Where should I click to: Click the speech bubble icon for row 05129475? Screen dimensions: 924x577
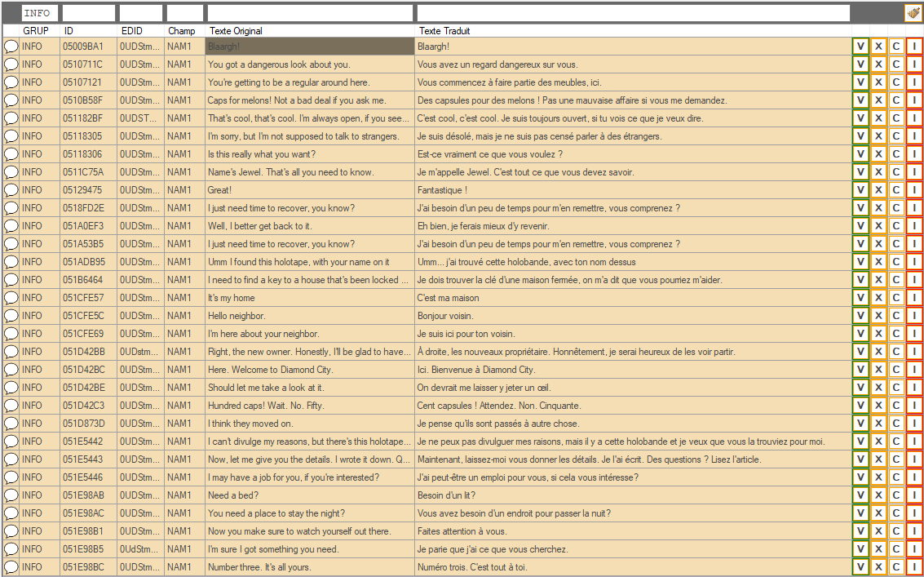tap(11, 190)
